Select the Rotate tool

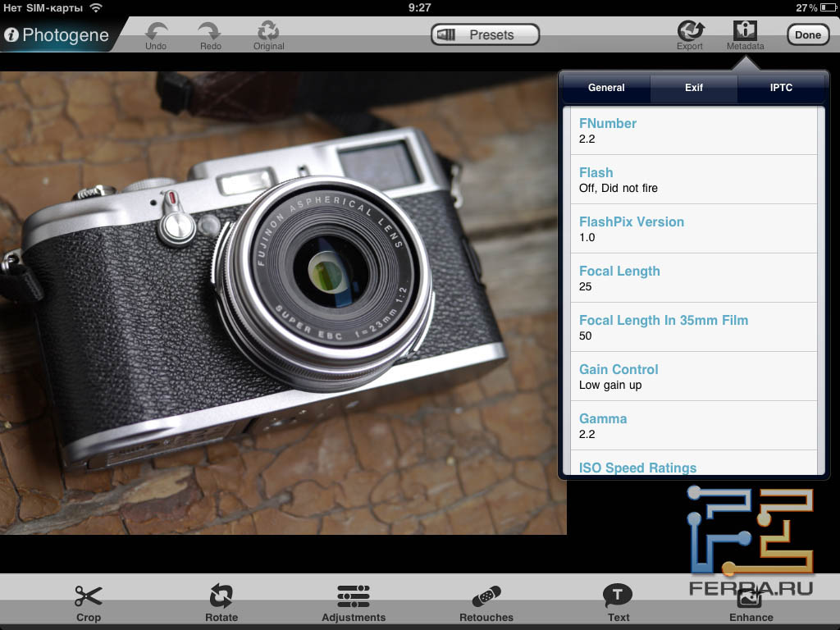pyautogui.click(x=221, y=597)
